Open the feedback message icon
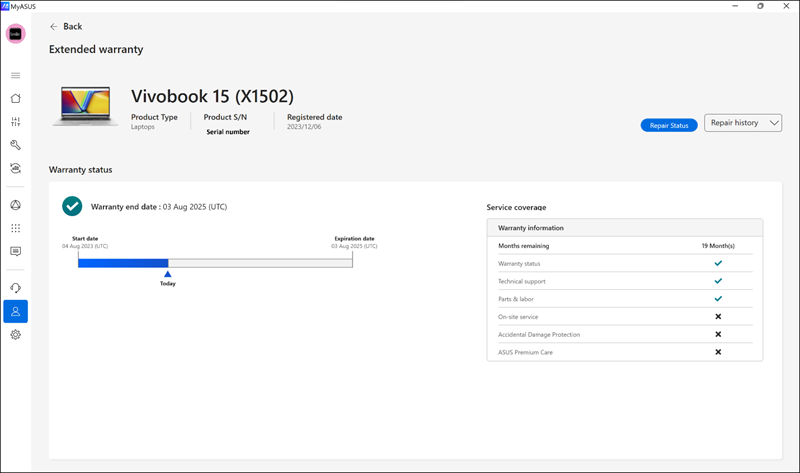This screenshot has height=473, width=800. tap(15, 252)
